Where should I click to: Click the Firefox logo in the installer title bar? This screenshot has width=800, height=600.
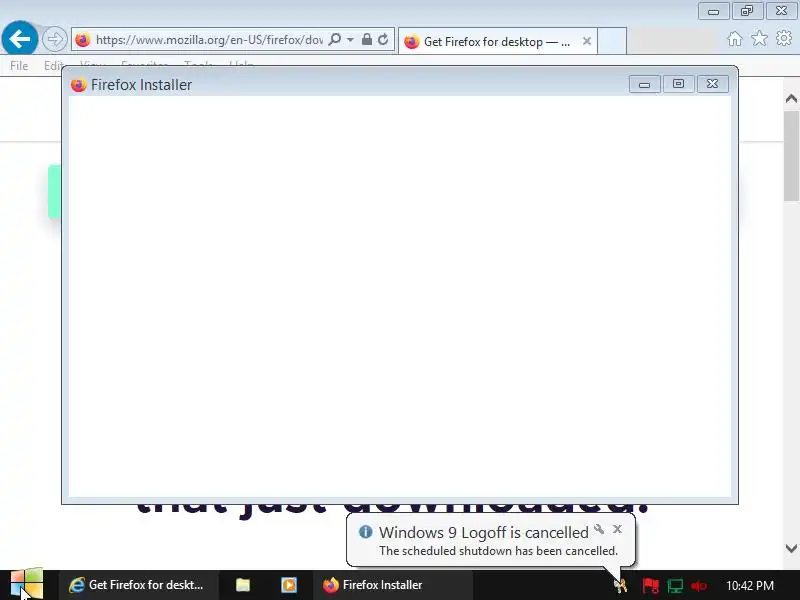(79, 85)
